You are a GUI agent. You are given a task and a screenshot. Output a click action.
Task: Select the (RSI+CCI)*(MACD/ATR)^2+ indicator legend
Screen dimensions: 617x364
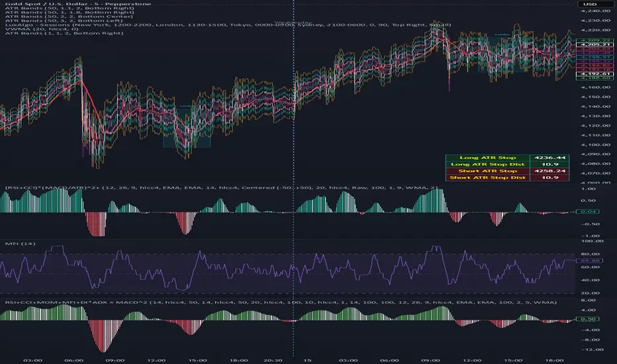221,188
